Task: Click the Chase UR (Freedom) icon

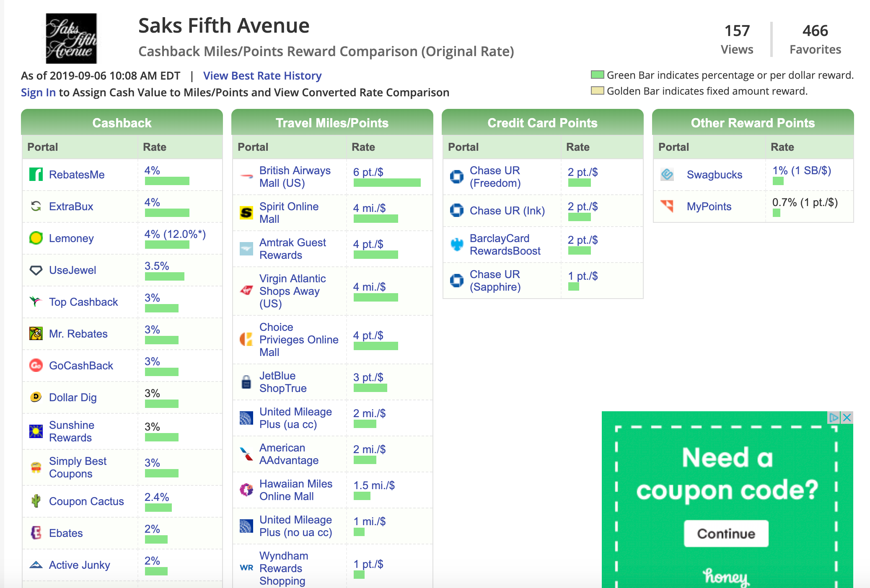Action: point(457,176)
